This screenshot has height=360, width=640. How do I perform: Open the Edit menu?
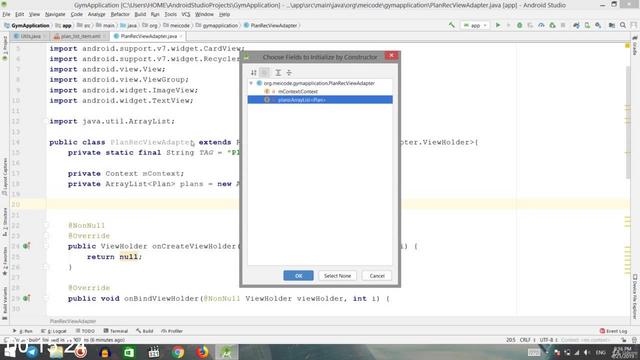[x=20, y=14]
